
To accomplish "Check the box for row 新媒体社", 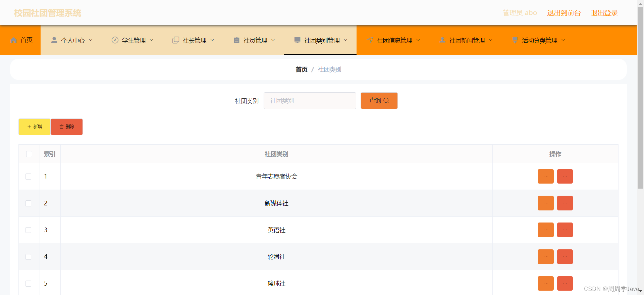I will (x=29, y=203).
